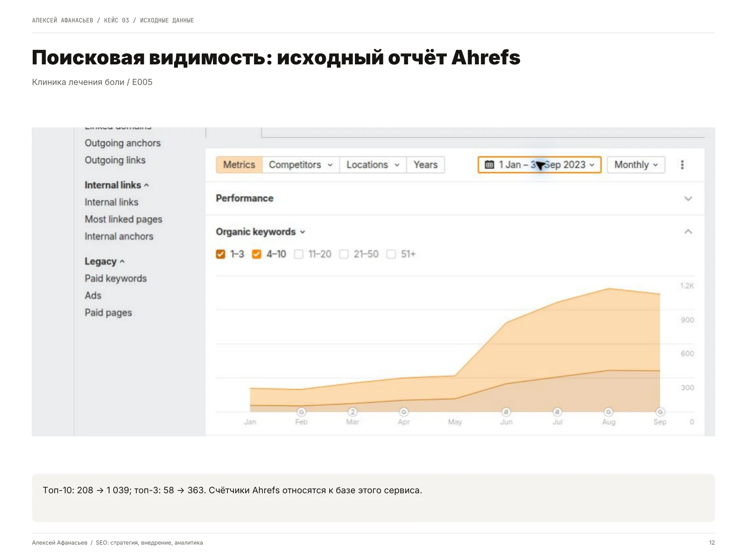Open Internal links report item
The image size is (747, 560).
click(111, 202)
